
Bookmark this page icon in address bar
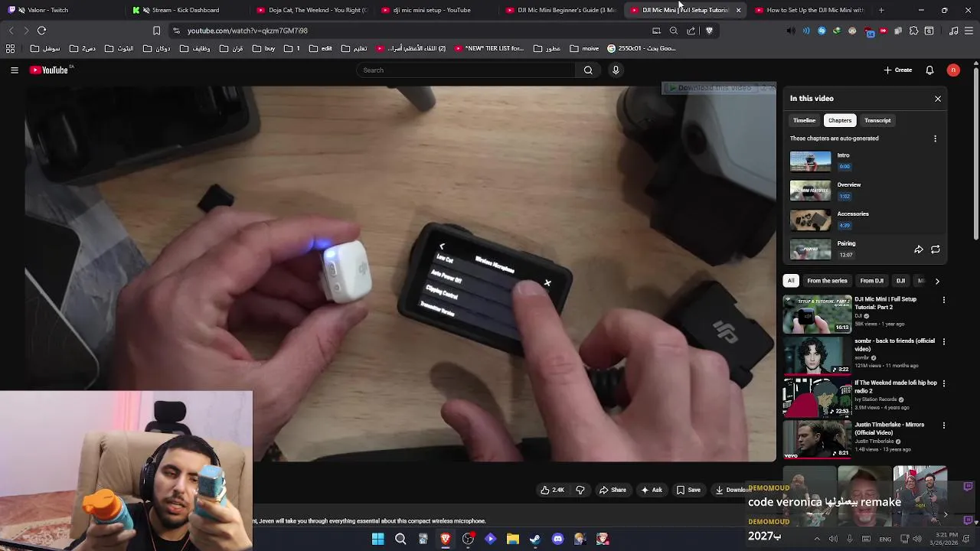click(x=156, y=31)
